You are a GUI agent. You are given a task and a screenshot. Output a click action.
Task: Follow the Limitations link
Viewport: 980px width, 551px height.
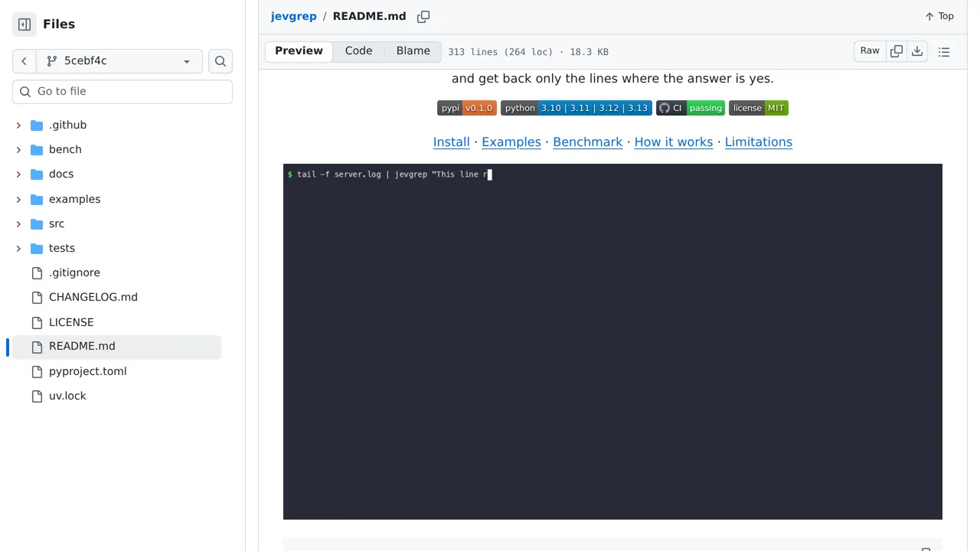(x=759, y=142)
